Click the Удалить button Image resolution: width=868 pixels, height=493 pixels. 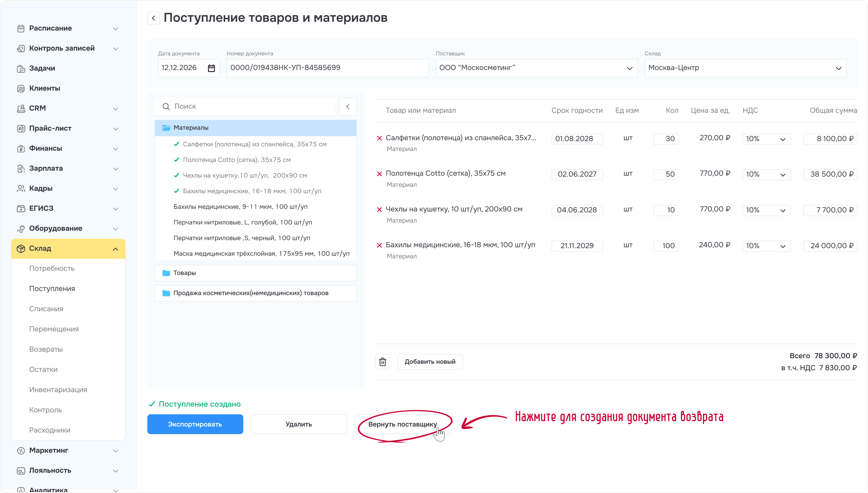click(x=299, y=424)
